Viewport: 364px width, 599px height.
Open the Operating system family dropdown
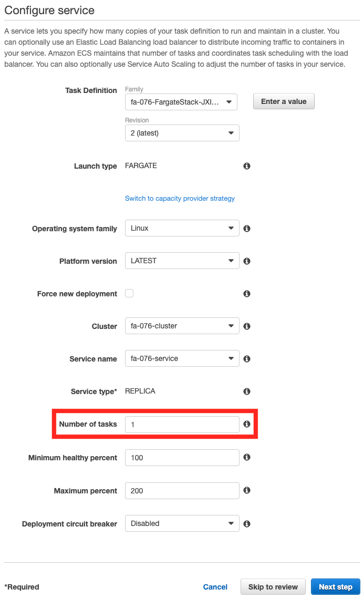182,229
